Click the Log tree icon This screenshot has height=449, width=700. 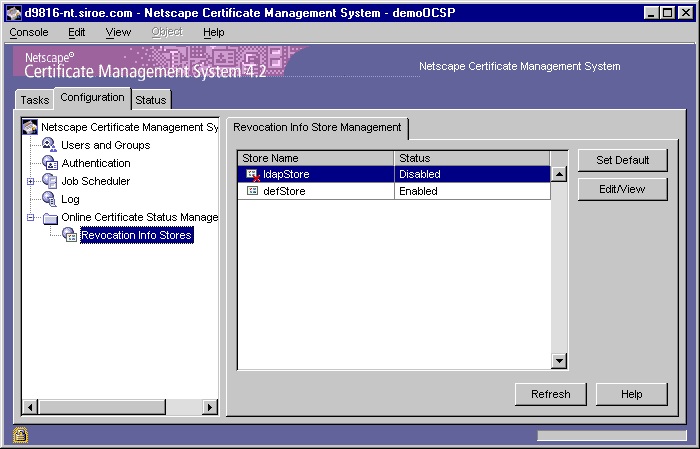[x=49, y=199]
